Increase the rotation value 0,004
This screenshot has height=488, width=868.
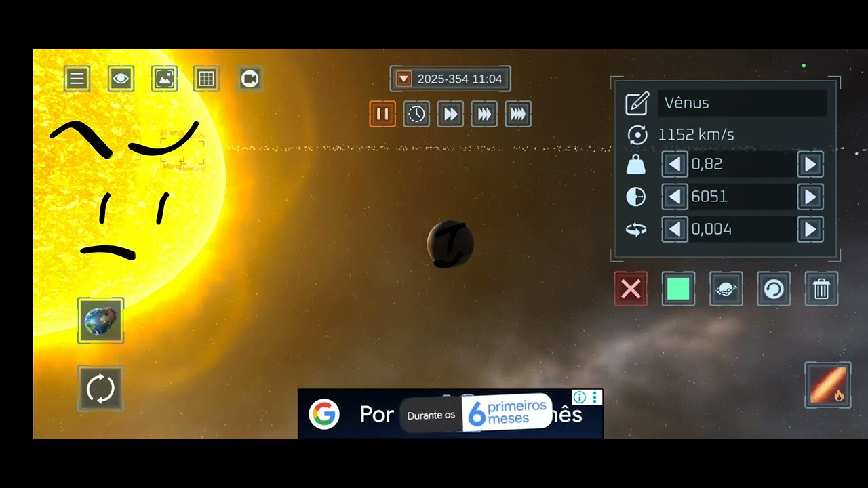click(x=810, y=229)
